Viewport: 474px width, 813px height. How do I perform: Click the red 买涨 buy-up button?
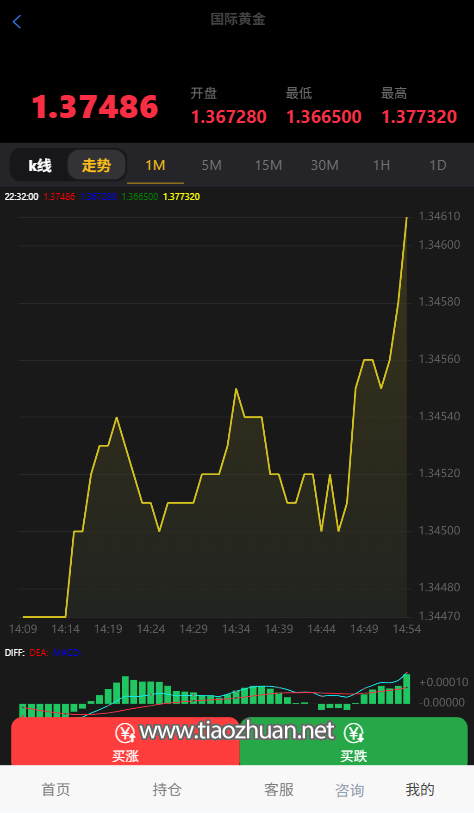click(x=125, y=741)
